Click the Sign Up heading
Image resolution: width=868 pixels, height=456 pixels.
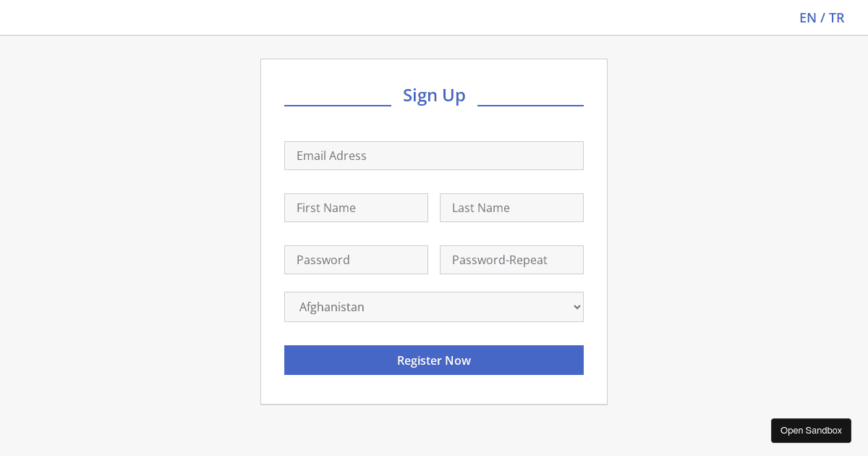[x=434, y=95]
